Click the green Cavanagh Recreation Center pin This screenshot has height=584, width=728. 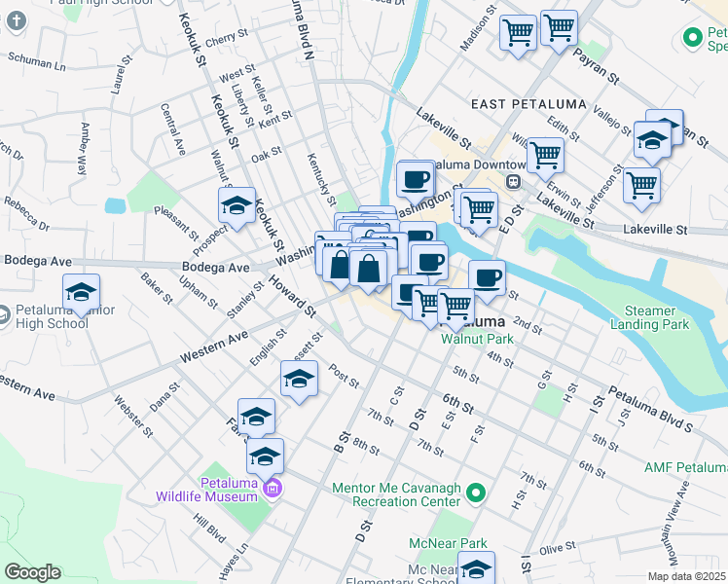pyautogui.click(x=476, y=493)
